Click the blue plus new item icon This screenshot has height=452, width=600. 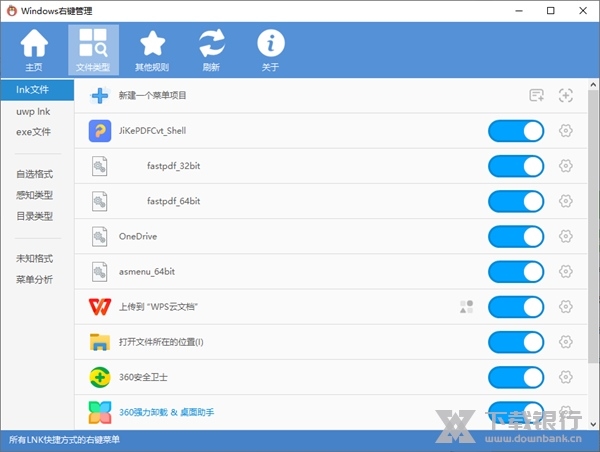point(100,95)
